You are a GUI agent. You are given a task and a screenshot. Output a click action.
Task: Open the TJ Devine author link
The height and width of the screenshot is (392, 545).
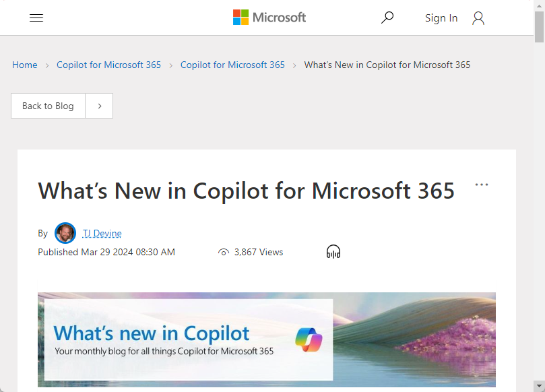[x=102, y=233]
